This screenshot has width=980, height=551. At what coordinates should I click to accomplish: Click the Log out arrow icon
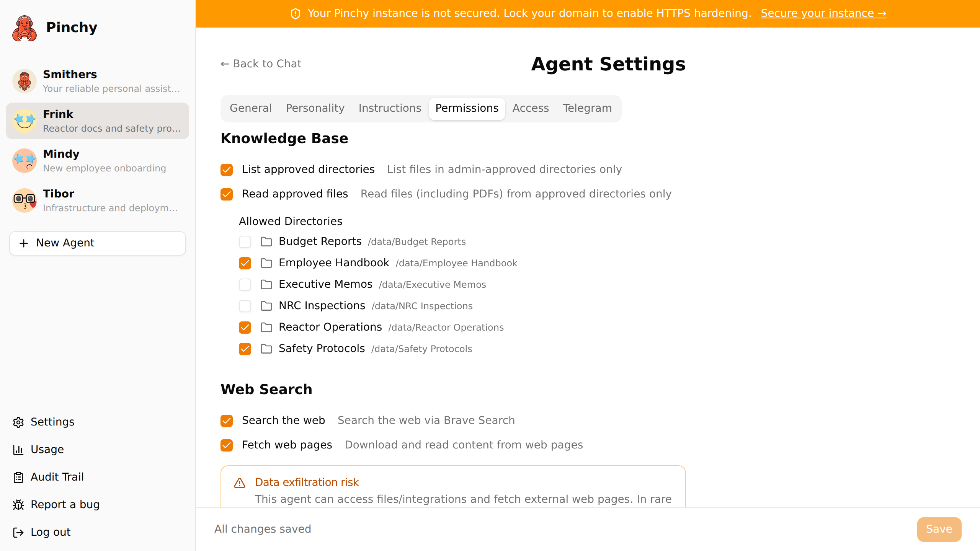(18, 532)
